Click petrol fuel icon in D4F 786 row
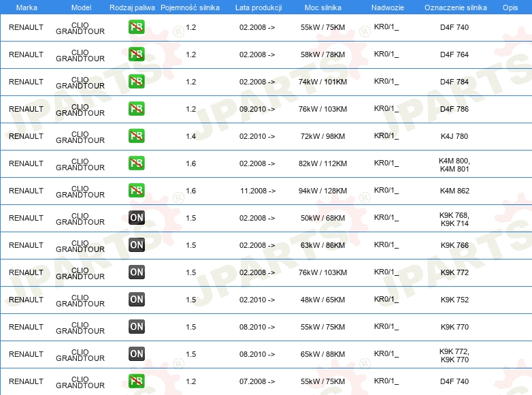Image resolution: width=532 pixels, height=395 pixels. (x=136, y=109)
